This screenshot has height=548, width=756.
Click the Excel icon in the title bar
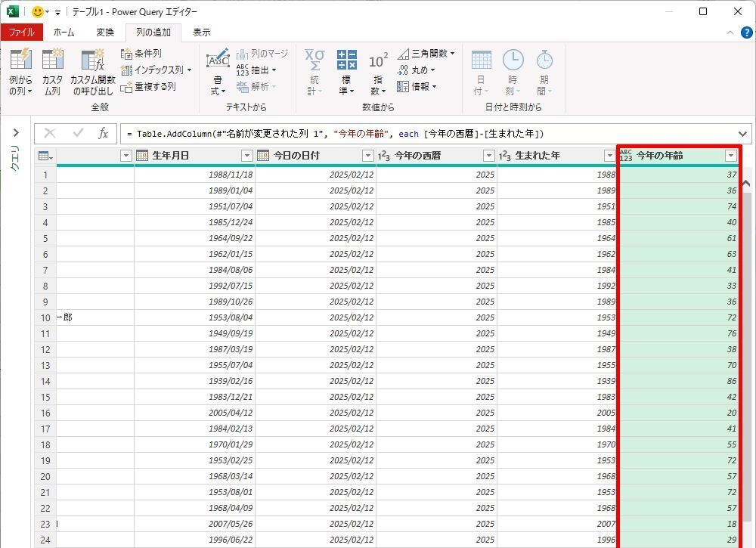(13, 11)
